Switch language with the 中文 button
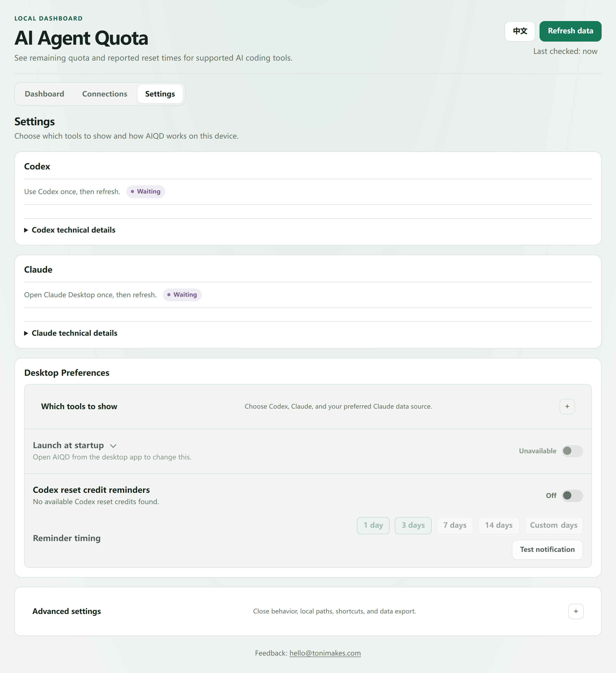This screenshot has height=673, width=616. (x=520, y=31)
